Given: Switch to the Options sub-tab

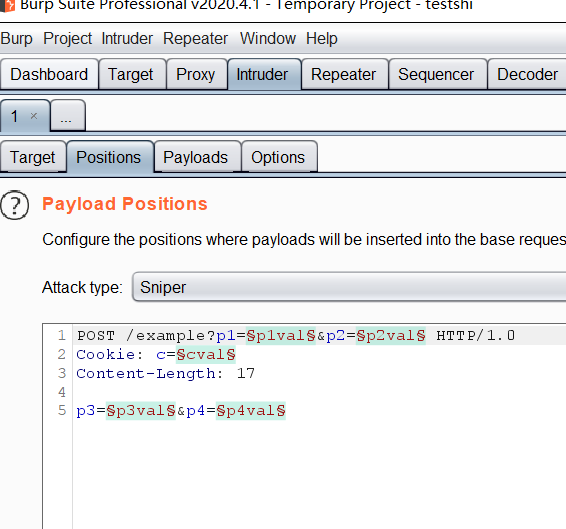Looking at the screenshot, I should click(x=279, y=157).
